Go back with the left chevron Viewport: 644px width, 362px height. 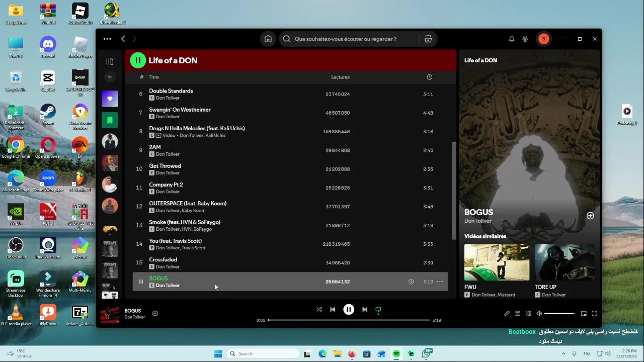[123, 39]
